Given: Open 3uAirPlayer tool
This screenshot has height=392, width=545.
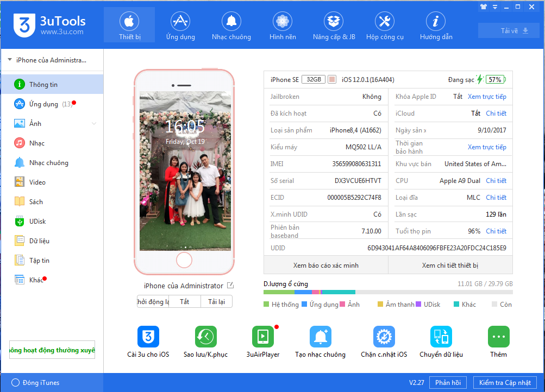Looking at the screenshot, I should (263, 337).
